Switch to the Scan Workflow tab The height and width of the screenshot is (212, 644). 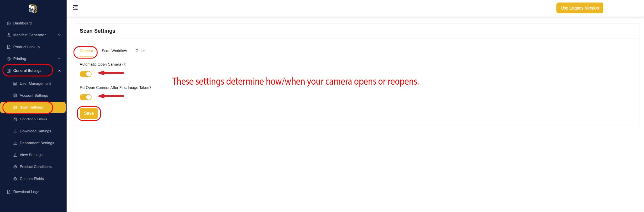pyautogui.click(x=114, y=51)
